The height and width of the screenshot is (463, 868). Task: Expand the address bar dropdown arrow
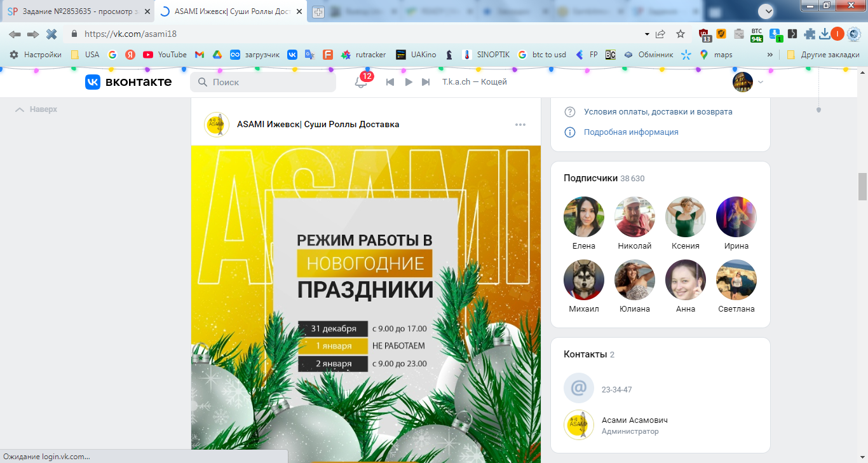647,34
